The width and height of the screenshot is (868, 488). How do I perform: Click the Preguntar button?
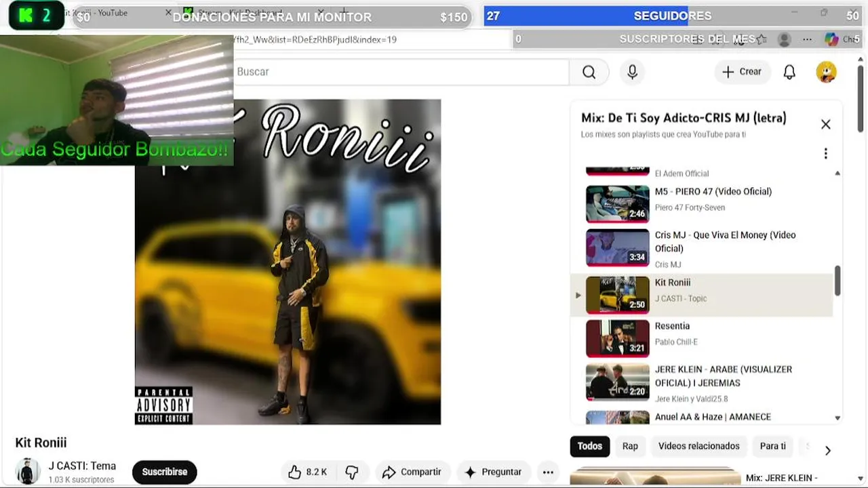(493, 472)
